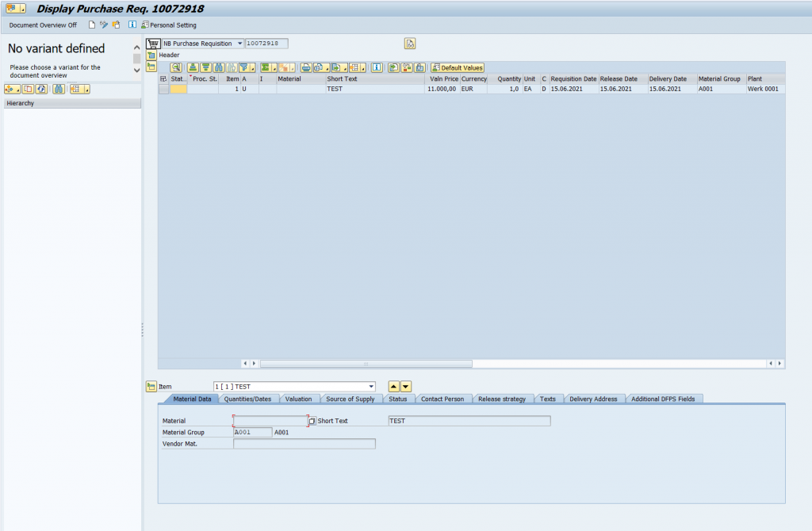Screen dimensions: 812x531
Task: Open the search help button beside the Material field
Action: coord(312,422)
